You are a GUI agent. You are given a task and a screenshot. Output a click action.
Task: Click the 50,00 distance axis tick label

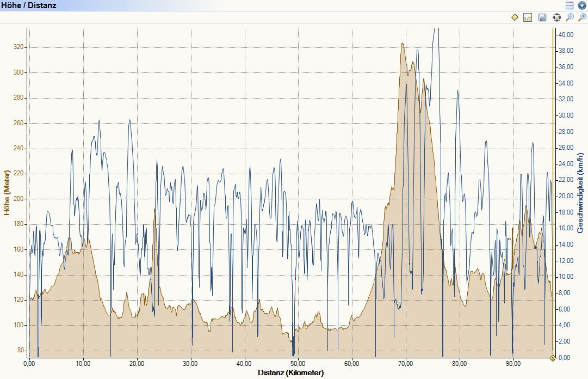tap(299, 363)
